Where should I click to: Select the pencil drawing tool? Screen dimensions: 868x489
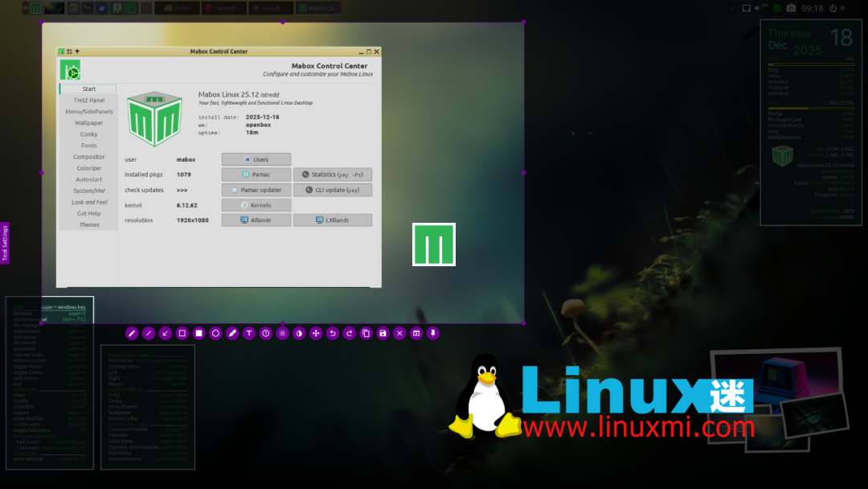132,333
